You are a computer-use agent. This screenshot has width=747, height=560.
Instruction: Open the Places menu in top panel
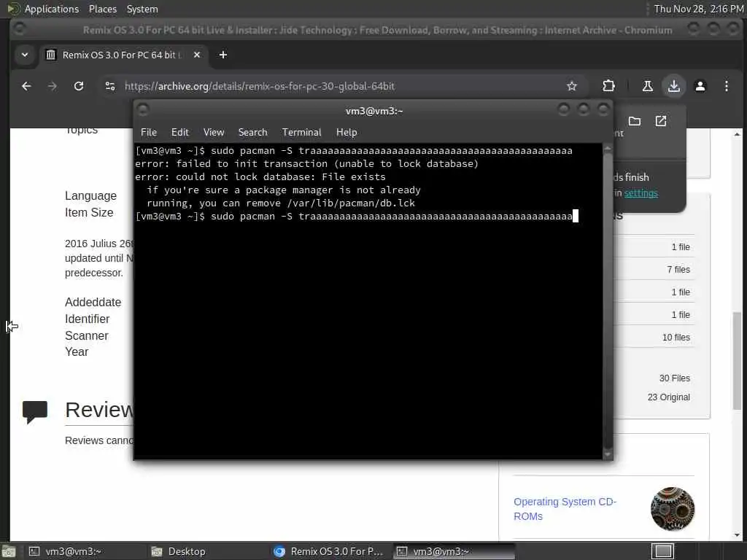coord(103,9)
